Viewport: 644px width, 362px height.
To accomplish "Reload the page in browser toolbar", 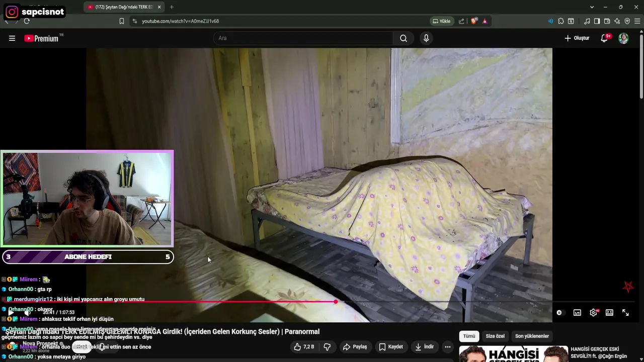I will [x=26, y=21].
